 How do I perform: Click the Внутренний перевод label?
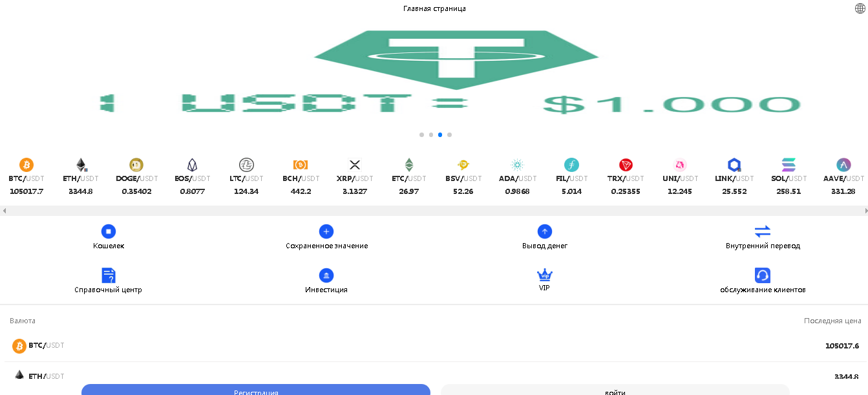[763, 246]
